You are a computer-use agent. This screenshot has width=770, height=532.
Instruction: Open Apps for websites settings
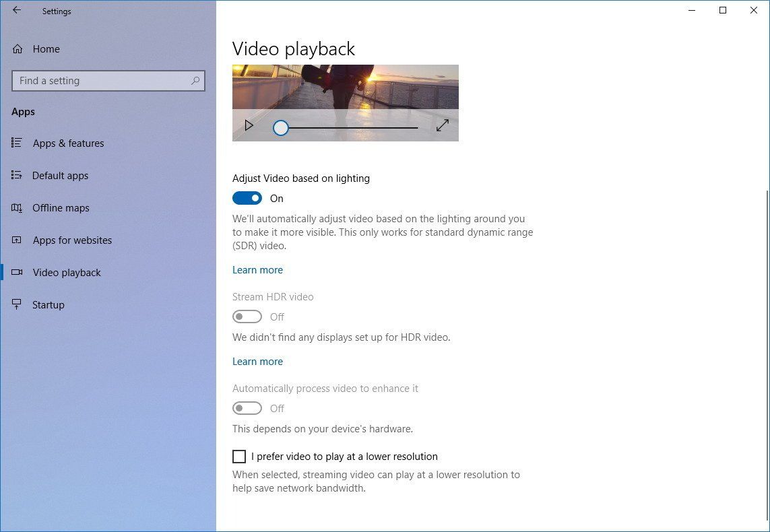click(72, 240)
